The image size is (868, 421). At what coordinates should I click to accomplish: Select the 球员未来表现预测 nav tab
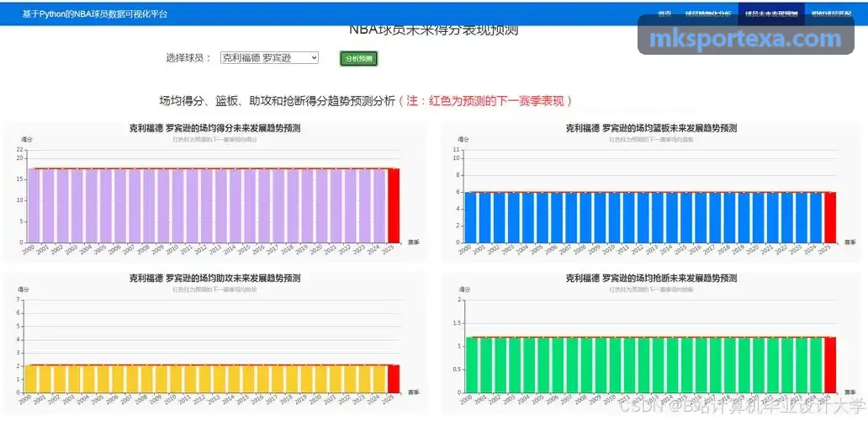[x=771, y=13]
